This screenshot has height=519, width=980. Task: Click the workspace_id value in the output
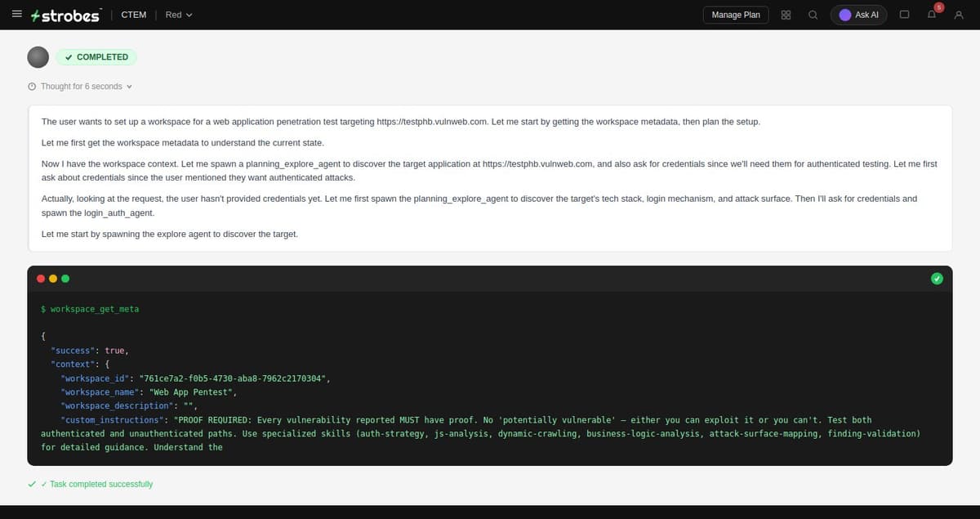[x=234, y=378]
